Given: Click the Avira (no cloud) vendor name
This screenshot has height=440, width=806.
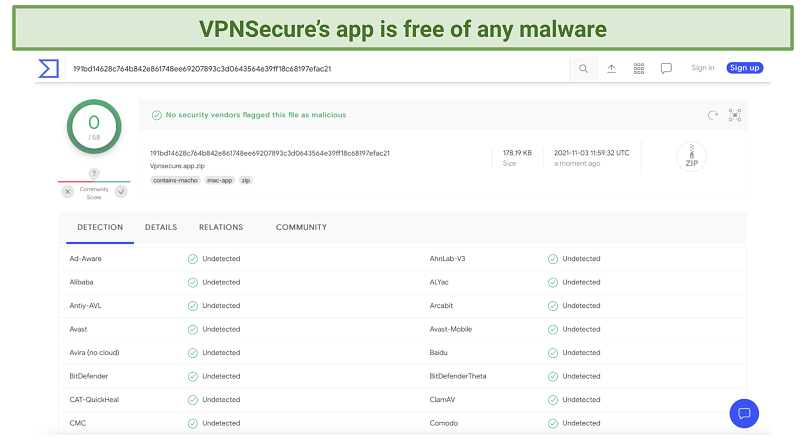Looking at the screenshot, I should pos(95,353).
